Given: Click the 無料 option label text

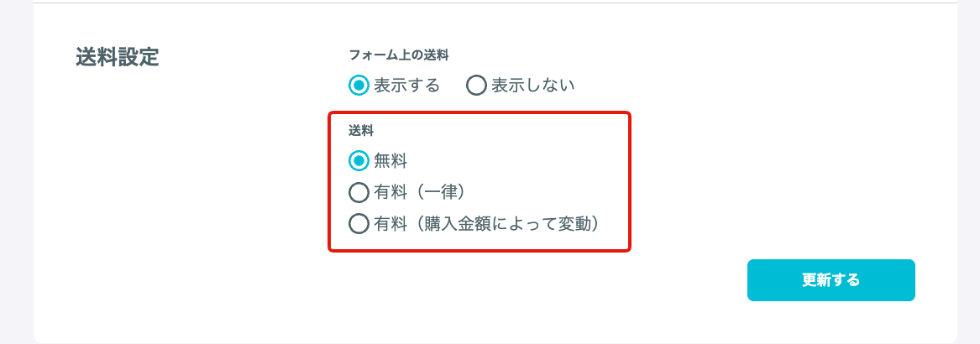Looking at the screenshot, I should tap(390, 161).
